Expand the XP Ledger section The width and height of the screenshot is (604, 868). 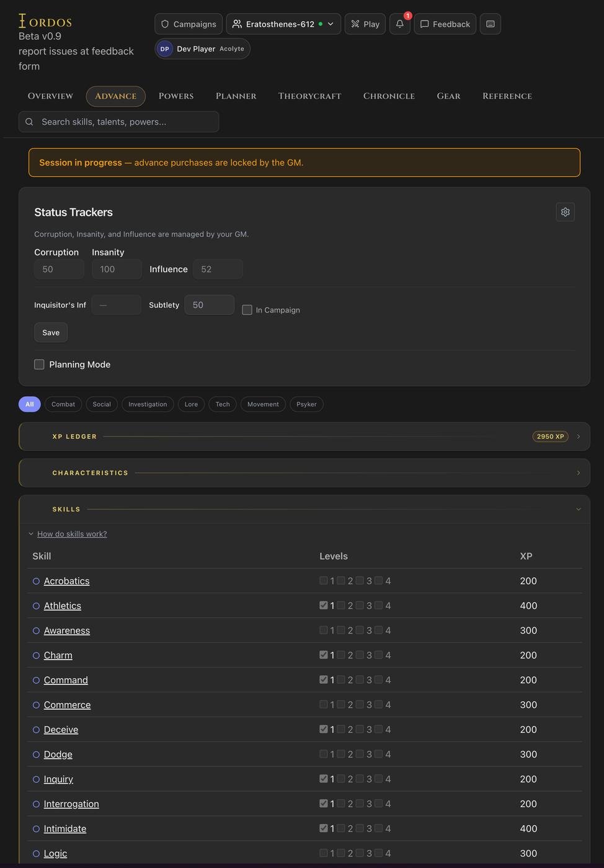[x=304, y=436]
